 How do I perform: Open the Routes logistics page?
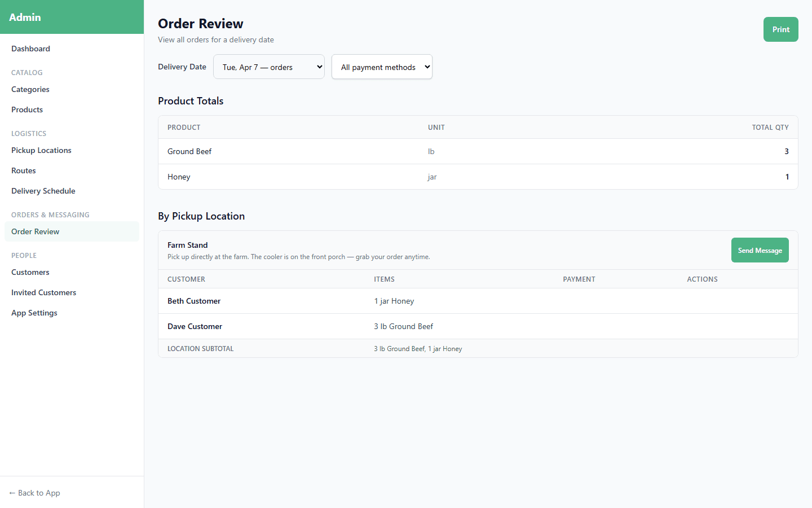pos(23,170)
